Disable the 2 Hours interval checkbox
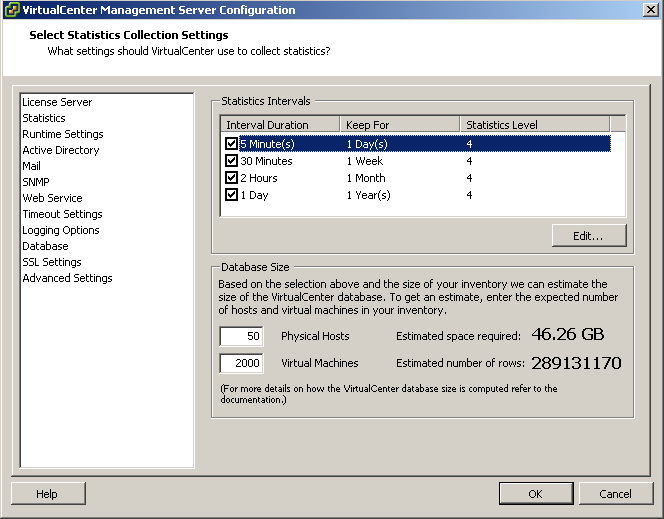The width and height of the screenshot is (664, 519). click(x=232, y=178)
